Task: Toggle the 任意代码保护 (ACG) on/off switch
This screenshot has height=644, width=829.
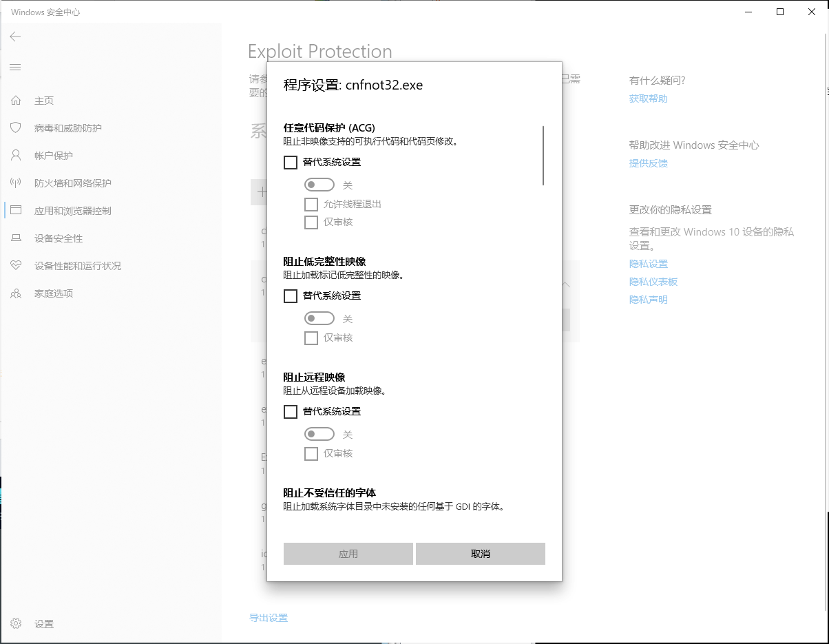Action: coord(319,185)
